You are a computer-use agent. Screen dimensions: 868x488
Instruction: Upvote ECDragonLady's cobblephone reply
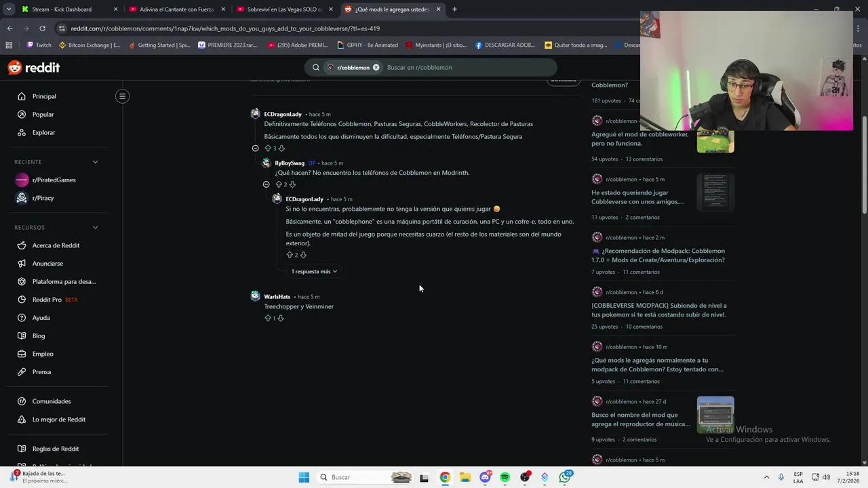290,255
